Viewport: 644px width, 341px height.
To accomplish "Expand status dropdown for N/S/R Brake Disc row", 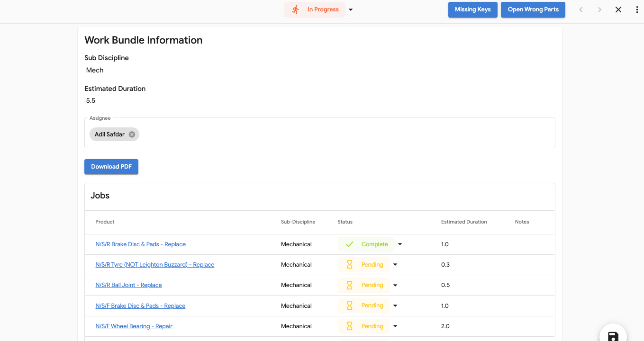I will pyautogui.click(x=400, y=244).
